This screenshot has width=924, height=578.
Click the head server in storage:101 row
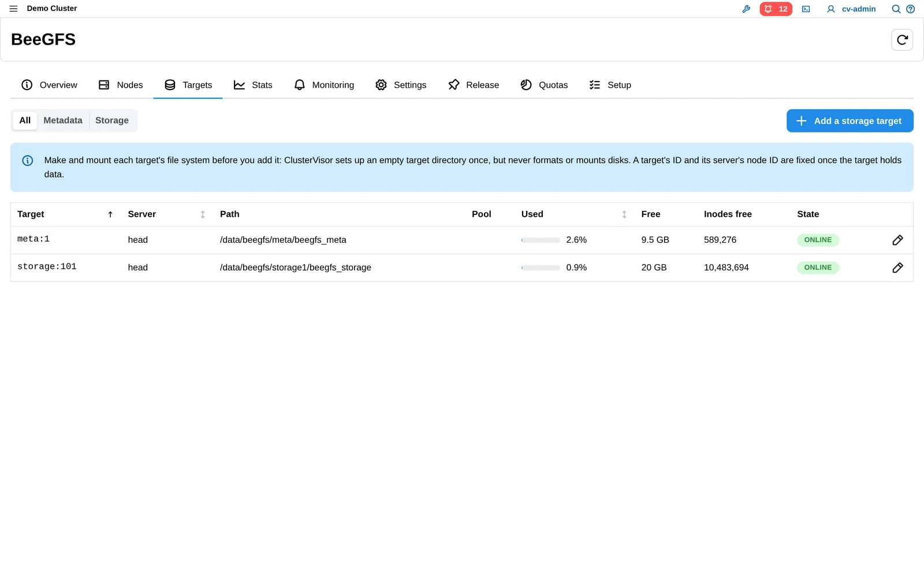coord(138,268)
